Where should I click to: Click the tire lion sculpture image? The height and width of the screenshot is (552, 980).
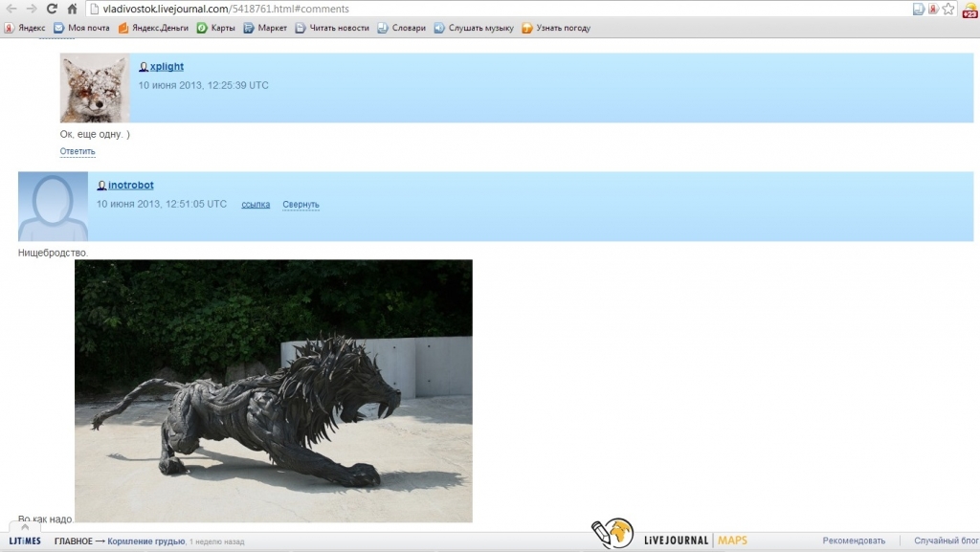[x=274, y=391]
